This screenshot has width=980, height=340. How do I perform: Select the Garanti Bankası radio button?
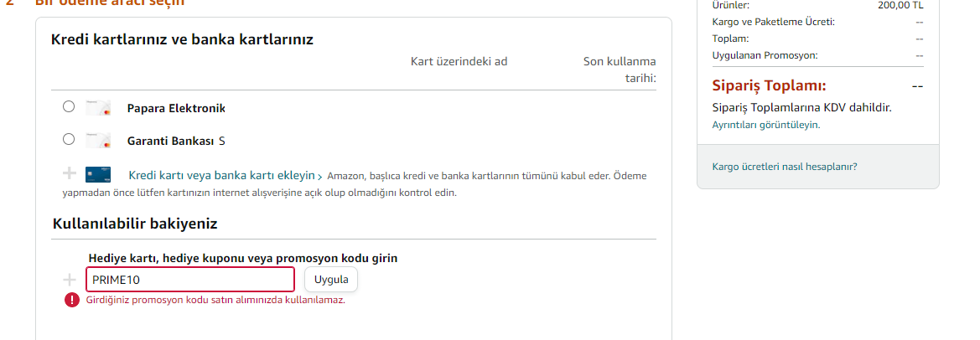tap(69, 139)
